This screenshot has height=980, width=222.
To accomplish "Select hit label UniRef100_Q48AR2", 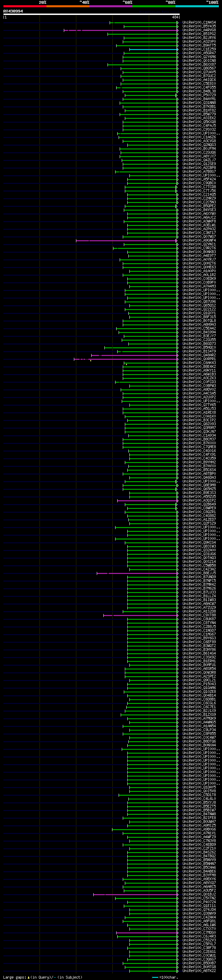I will point(199,355).
